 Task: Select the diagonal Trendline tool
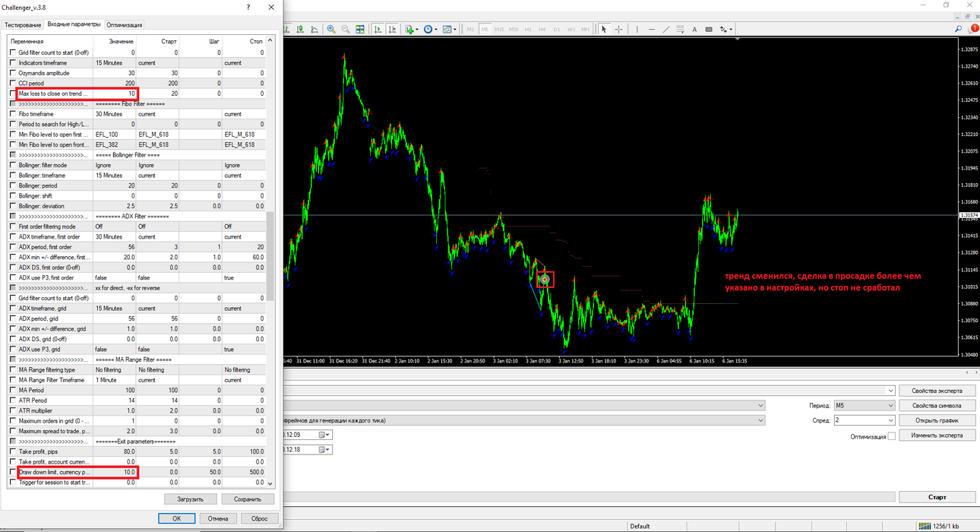pos(665,29)
